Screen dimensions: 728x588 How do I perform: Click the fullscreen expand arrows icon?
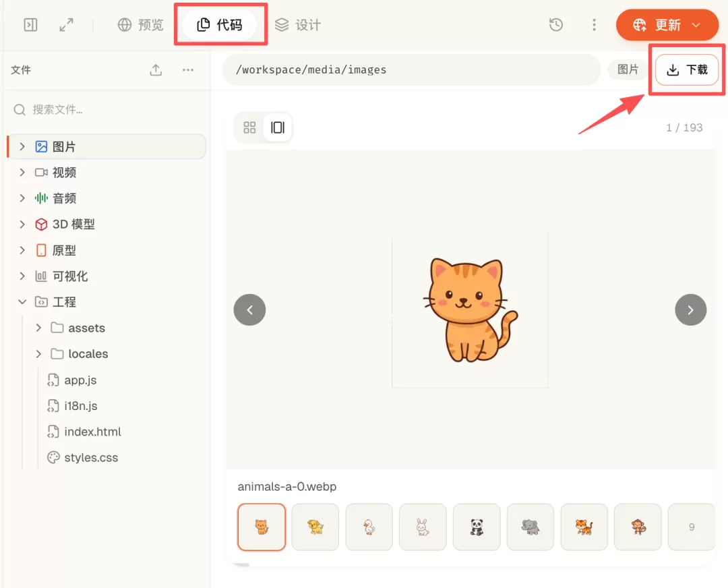(66, 25)
